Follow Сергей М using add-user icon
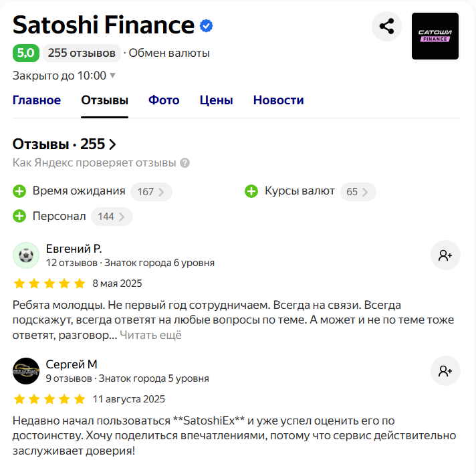This screenshot has height=474, width=476. tap(445, 371)
